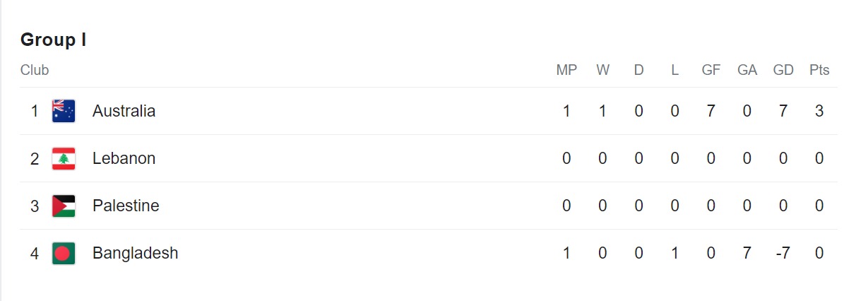
Task: Click Australia's points value of 3
Action: (819, 111)
